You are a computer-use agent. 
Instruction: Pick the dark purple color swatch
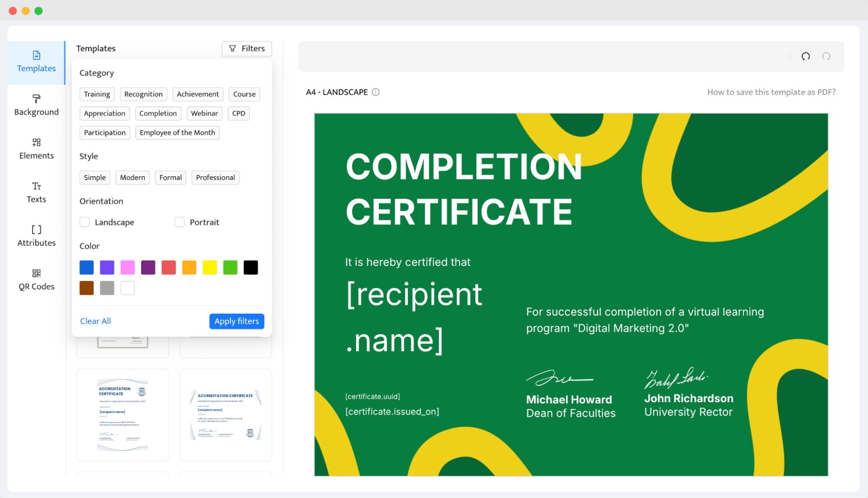[x=148, y=267]
